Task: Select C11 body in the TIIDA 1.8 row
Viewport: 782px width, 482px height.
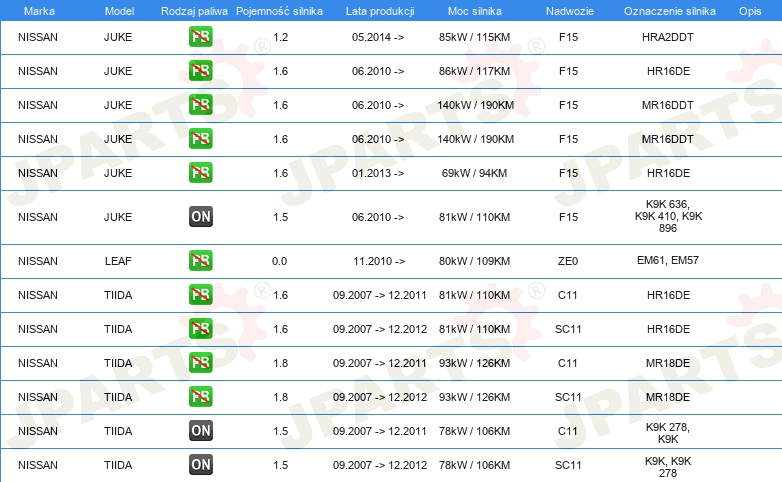Action: pos(568,362)
